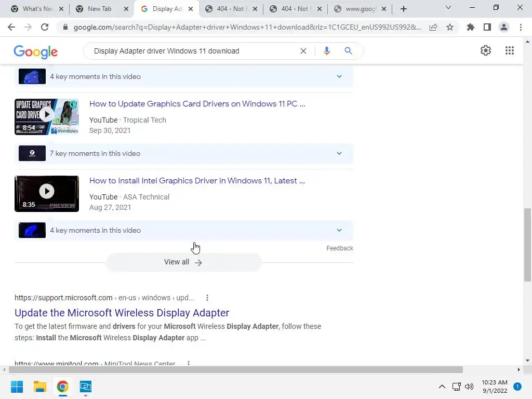Clear the search box with X
Screen dimensions: 532x399
click(x=303, y=51)
